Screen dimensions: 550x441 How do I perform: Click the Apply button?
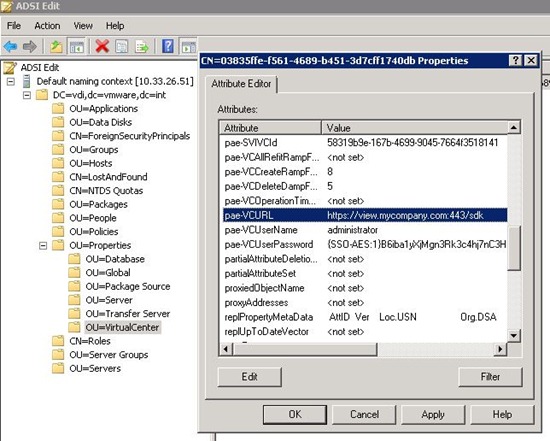click(x=433, y=415)
